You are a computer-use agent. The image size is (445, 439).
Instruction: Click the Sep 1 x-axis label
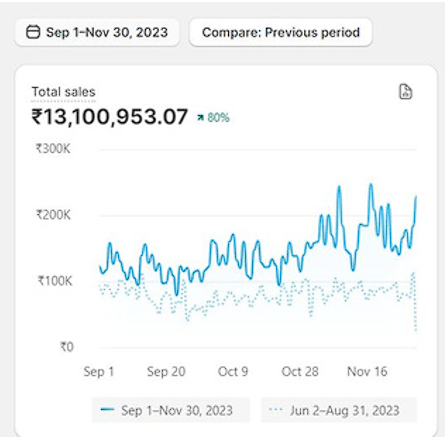tap(99, 371)
